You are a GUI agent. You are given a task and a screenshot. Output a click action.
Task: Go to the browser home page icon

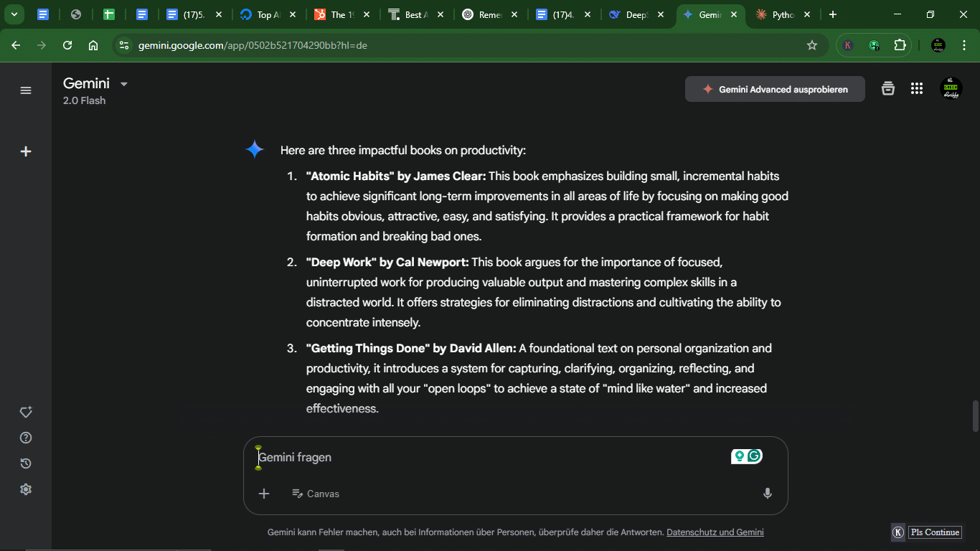click(93, 45)
